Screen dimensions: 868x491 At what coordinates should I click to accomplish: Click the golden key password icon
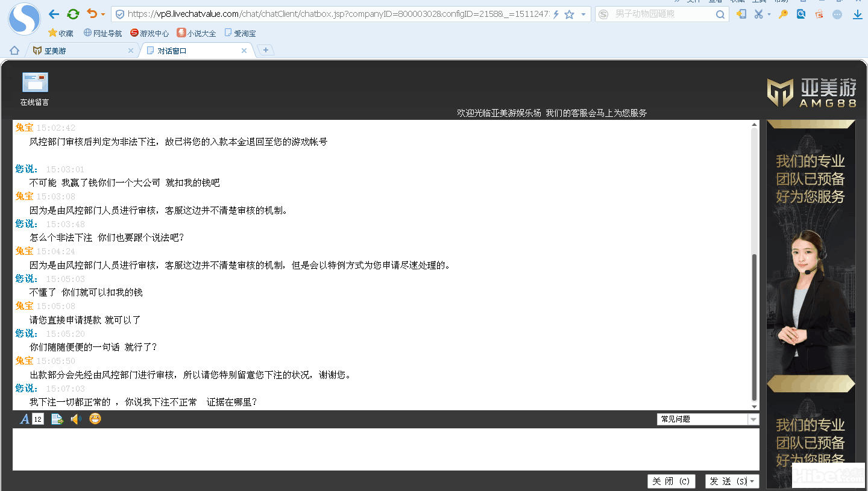pos(783,14)
